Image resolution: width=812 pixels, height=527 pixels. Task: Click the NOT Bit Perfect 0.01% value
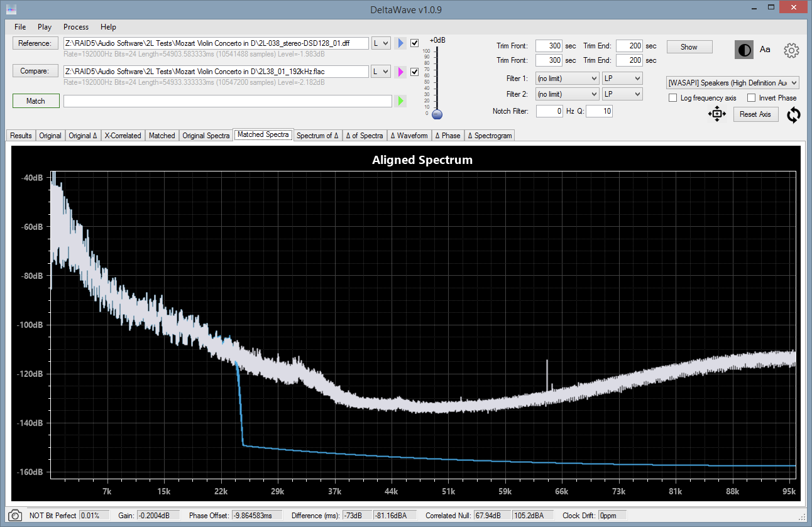(94, 515)
